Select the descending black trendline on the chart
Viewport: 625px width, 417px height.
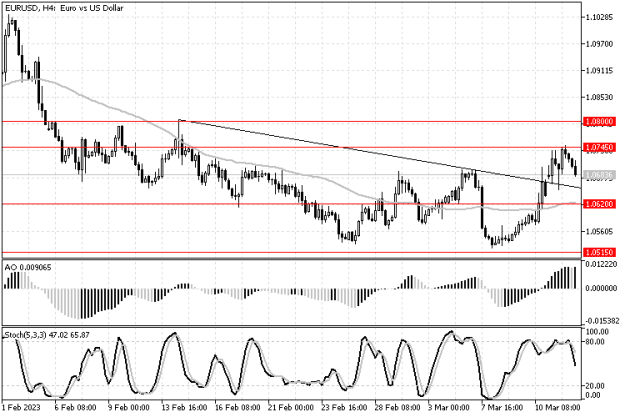coord(379,153)
